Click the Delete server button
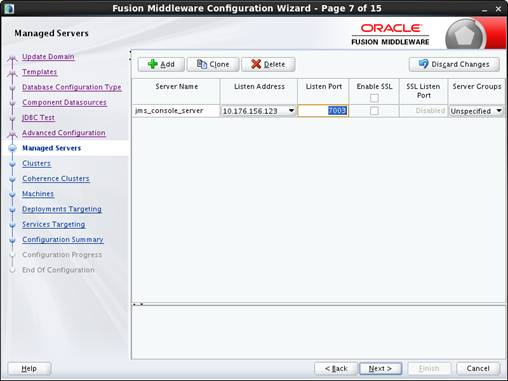 (x=268, y=64)
